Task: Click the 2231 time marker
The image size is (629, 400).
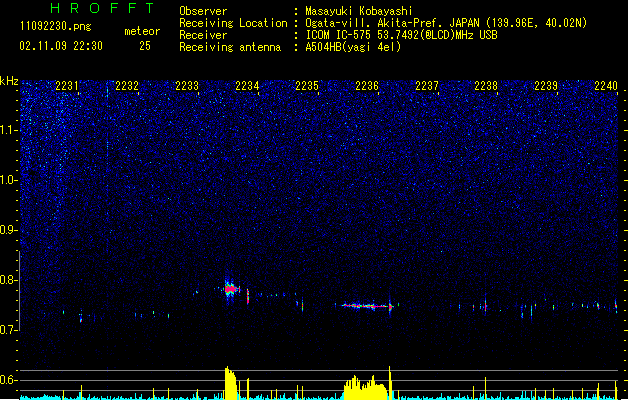Action: 67,86
